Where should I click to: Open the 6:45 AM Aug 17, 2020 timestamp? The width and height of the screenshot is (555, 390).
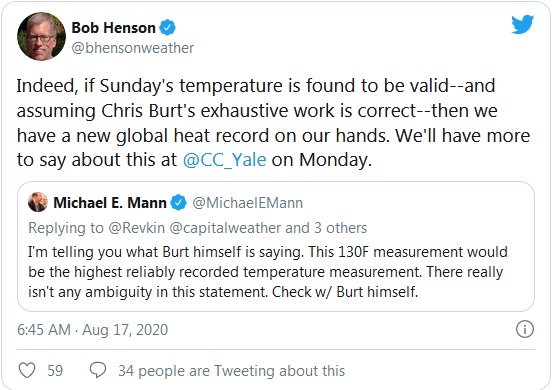point(92,330)
